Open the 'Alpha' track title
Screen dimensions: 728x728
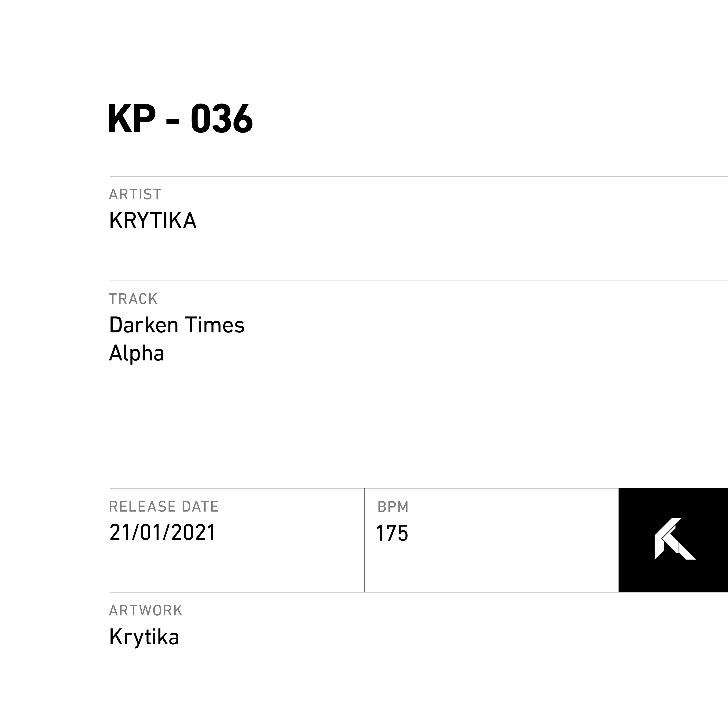click(x=136, y=354)
